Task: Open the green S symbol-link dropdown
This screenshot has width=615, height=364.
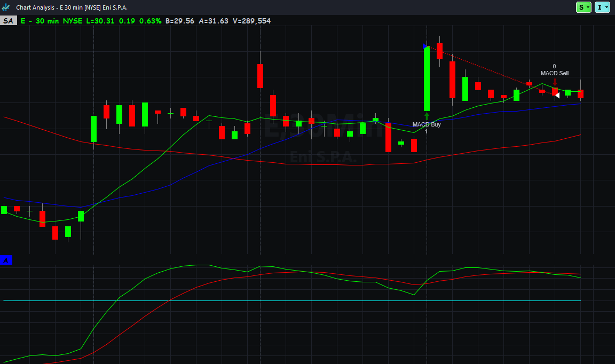Action: click(583, 7)
